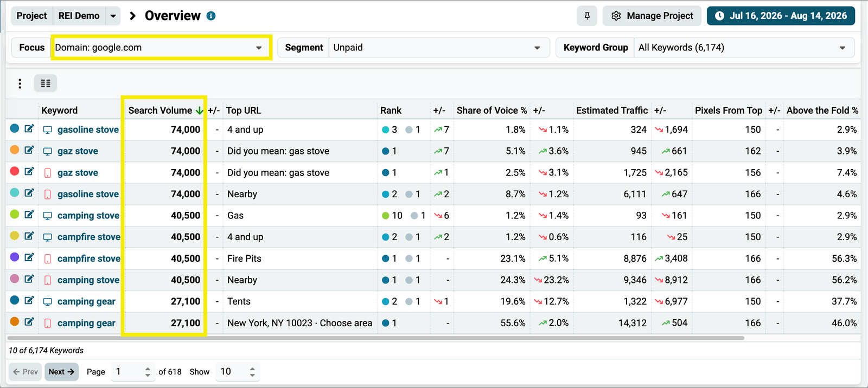Edit the mobile camping stove keyword

click(29, 279)
